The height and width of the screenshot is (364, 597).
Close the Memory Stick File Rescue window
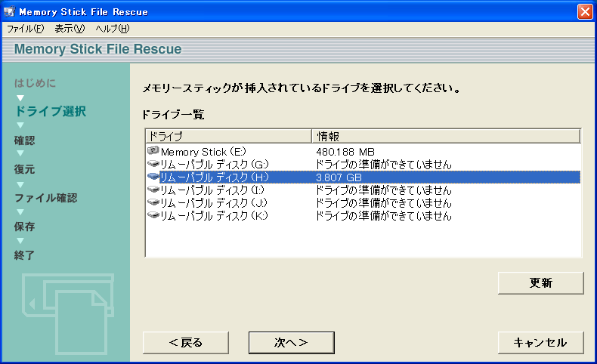click(x=585, y=12)
